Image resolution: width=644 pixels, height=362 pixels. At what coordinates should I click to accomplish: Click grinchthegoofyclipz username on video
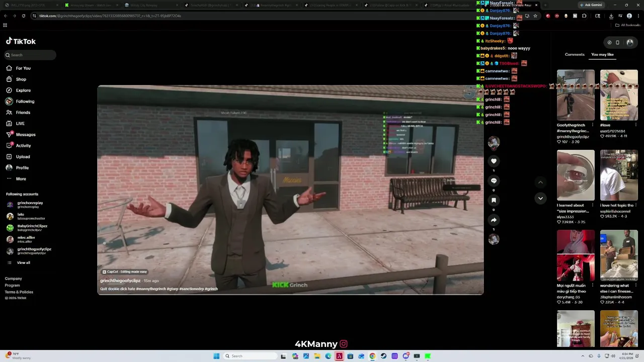pos(120,281)
